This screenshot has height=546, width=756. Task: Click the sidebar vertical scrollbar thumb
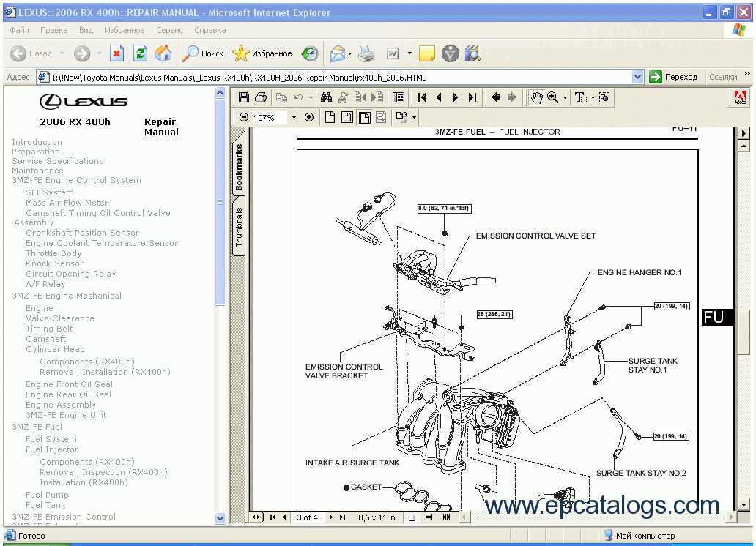pyautogui.click(x=220, y=203)
